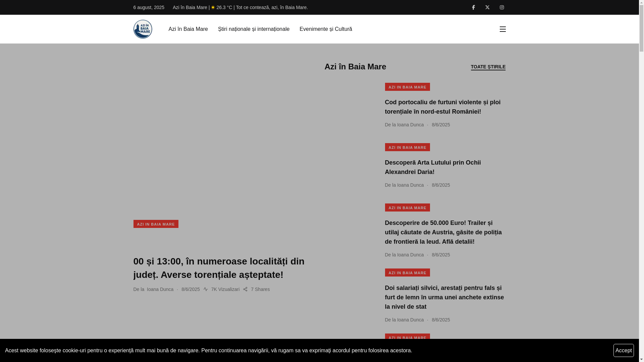Click the sun weather icon
Viewport: 644px width, 362px height.
[x=213, y=7]
